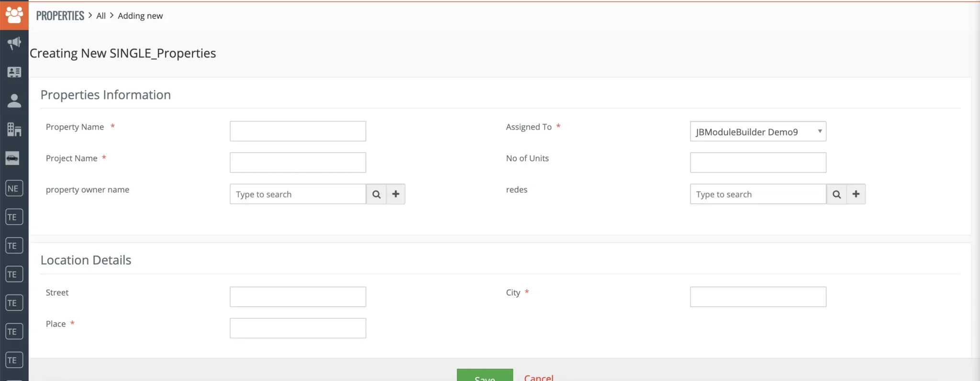Screen dimensions: 980x381
Task: Open the buildings icon in sidebar
Action: pos(14,129)
